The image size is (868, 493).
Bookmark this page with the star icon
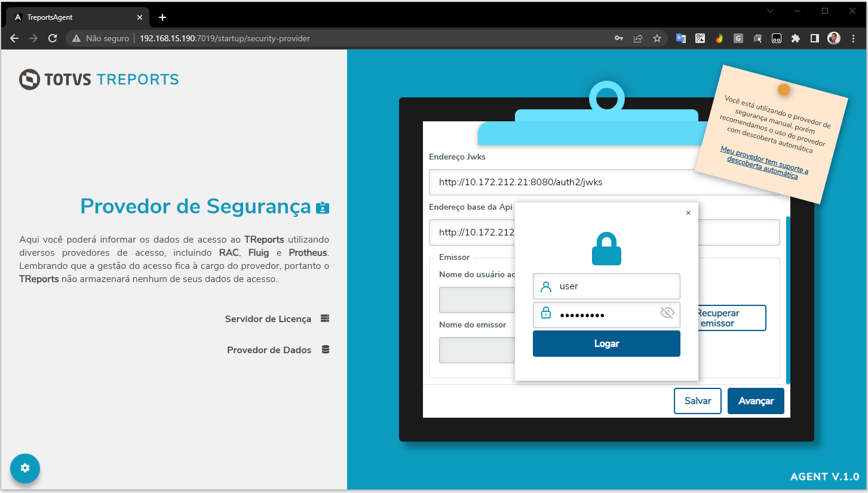coord(657,38)
